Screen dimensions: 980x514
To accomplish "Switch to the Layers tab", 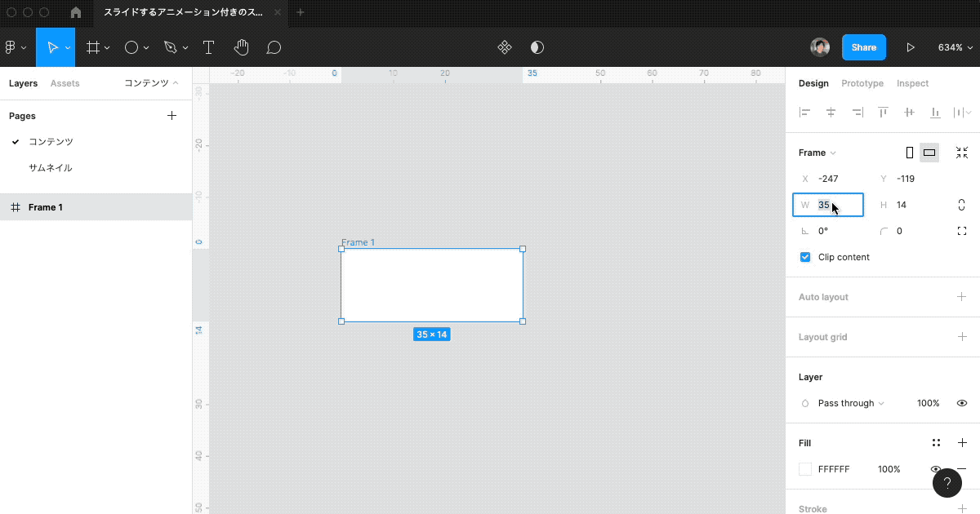I will [24, 83].
